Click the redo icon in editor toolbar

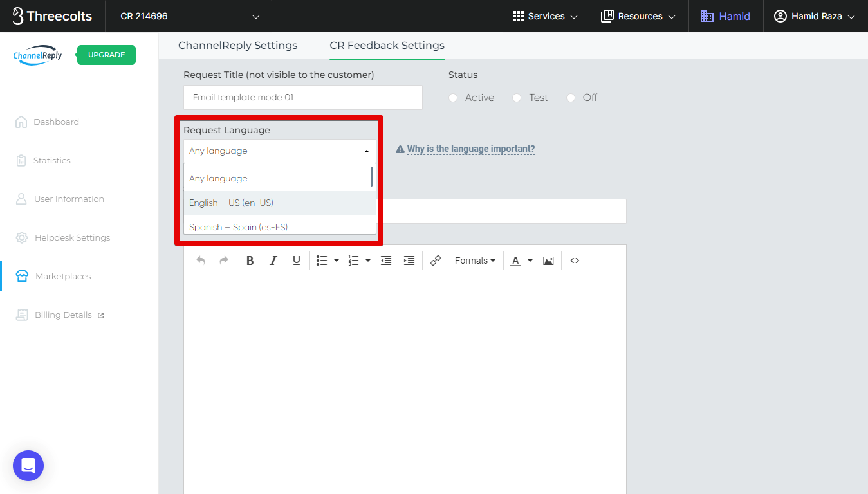224,261
